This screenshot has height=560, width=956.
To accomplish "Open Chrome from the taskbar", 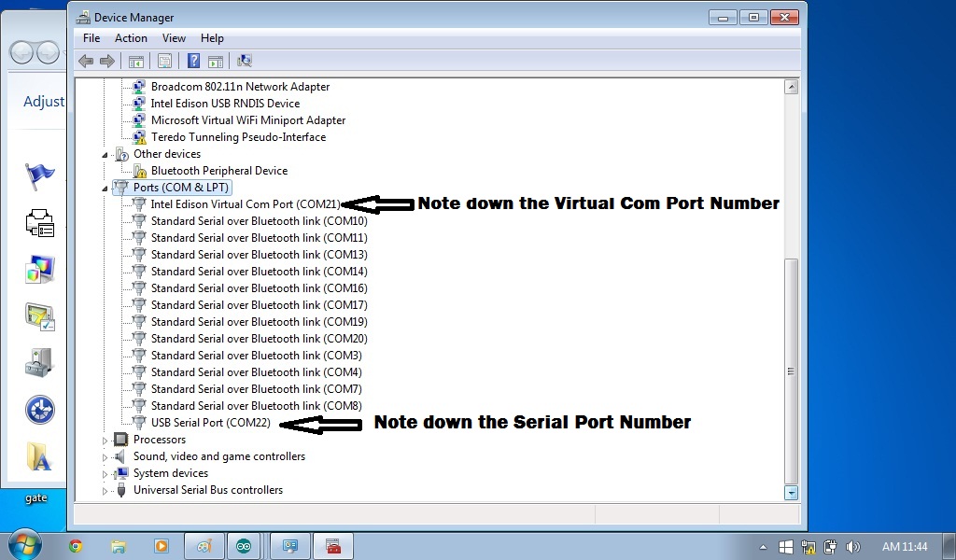I will 76,546.
